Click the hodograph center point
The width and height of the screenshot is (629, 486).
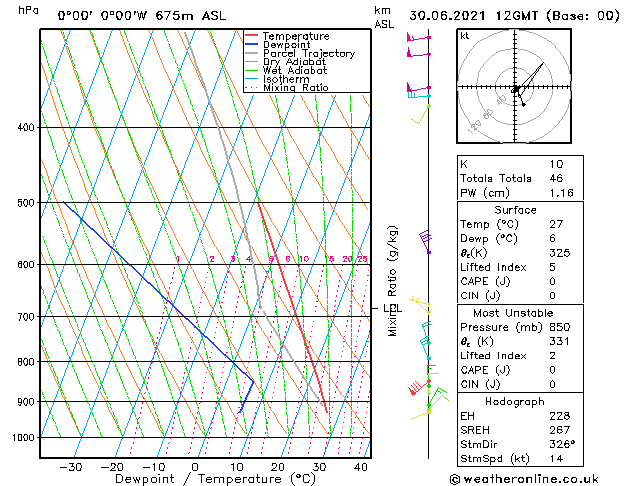(x=516, y=89)
